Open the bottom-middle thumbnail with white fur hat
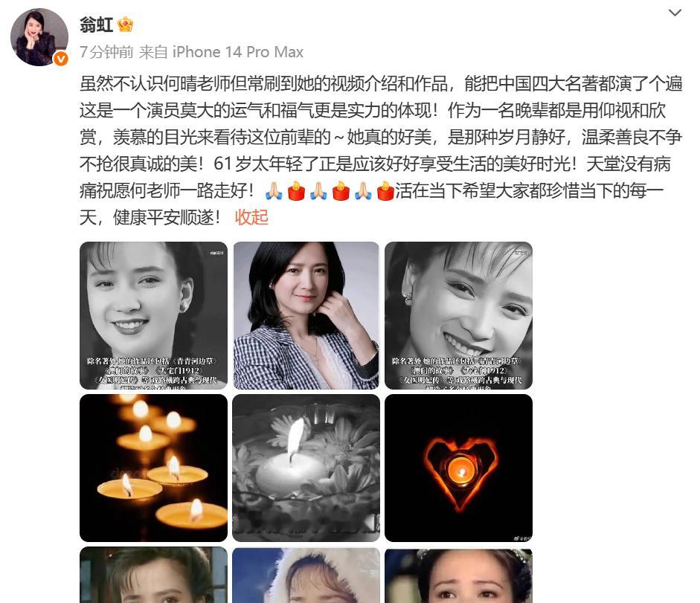Viewport: 700px width, 603px height. click(x=306, y=575)
